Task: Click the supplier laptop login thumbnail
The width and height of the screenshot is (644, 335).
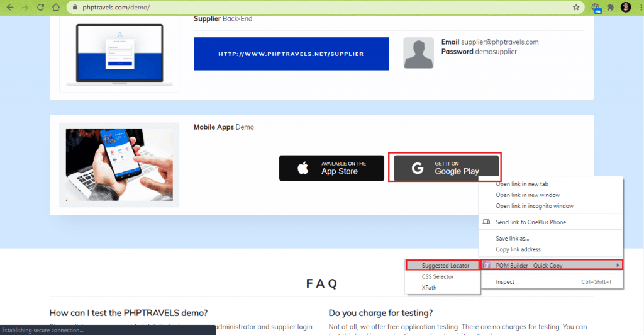Action: (119, 55)
